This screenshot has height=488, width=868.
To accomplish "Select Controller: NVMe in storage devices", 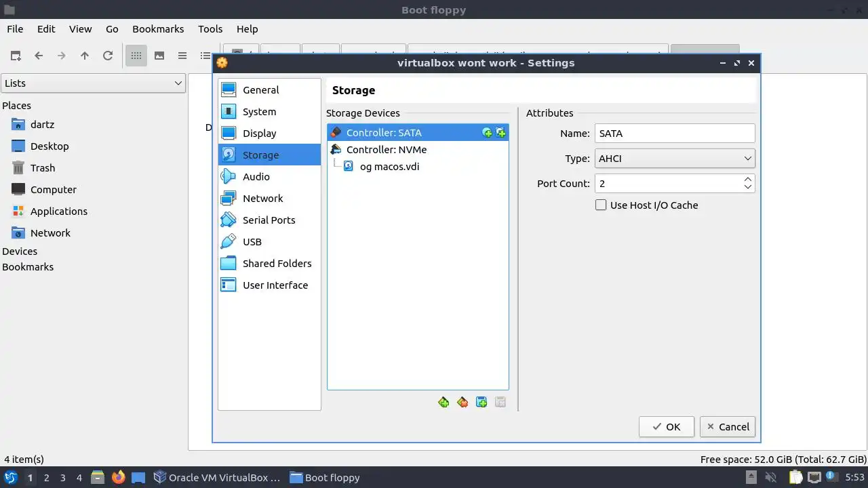I will pyautogui.click(x=418, y=150).
